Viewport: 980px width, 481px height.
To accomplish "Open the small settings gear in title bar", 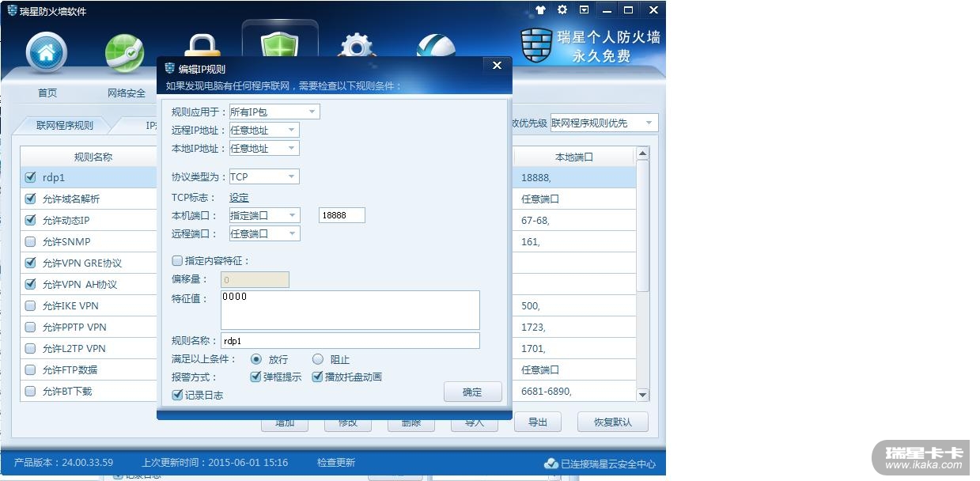I will pyautogui.click(x=562, y=10).
